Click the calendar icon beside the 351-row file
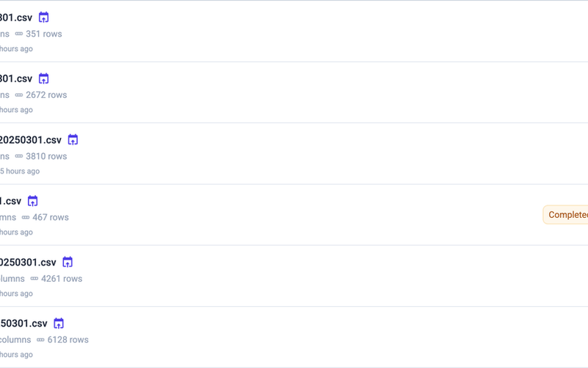This screenshot has width=588, height=368. (x=43, y=18)
